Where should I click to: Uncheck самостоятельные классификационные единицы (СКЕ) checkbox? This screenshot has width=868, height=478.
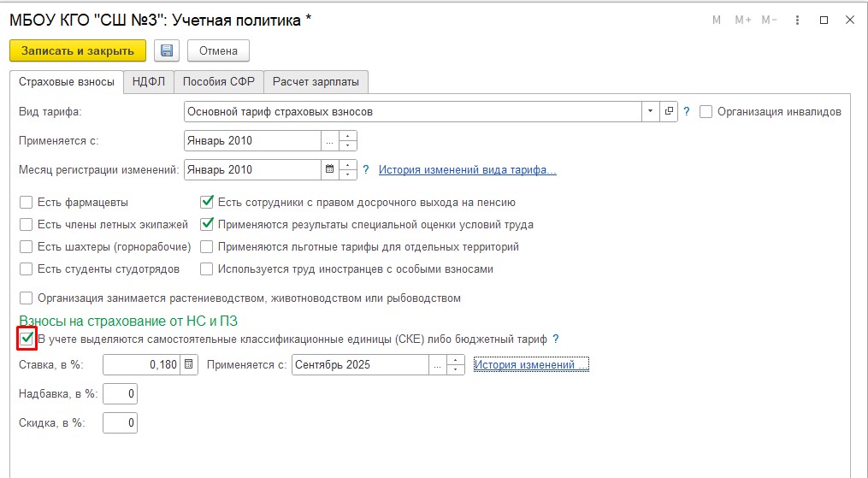tap(26, 339)
